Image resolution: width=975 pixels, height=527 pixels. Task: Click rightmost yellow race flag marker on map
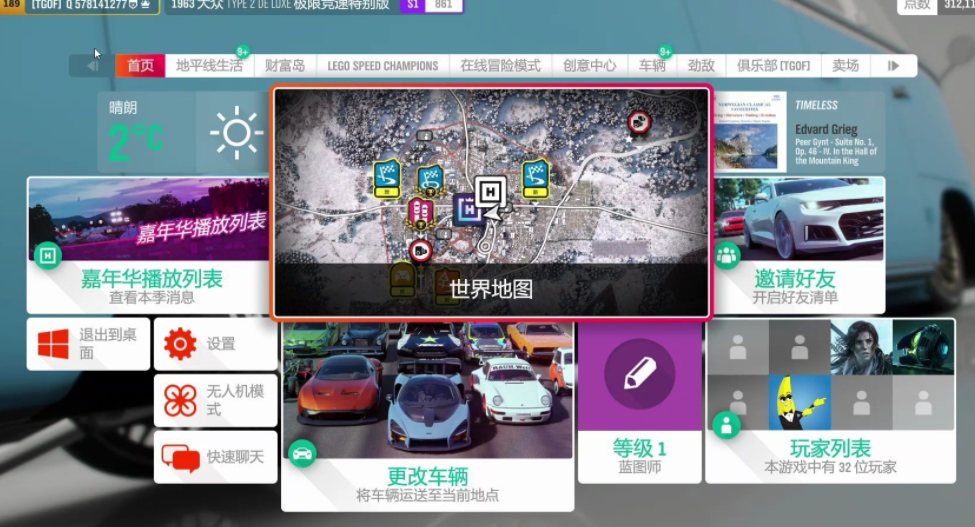point(535,179)
